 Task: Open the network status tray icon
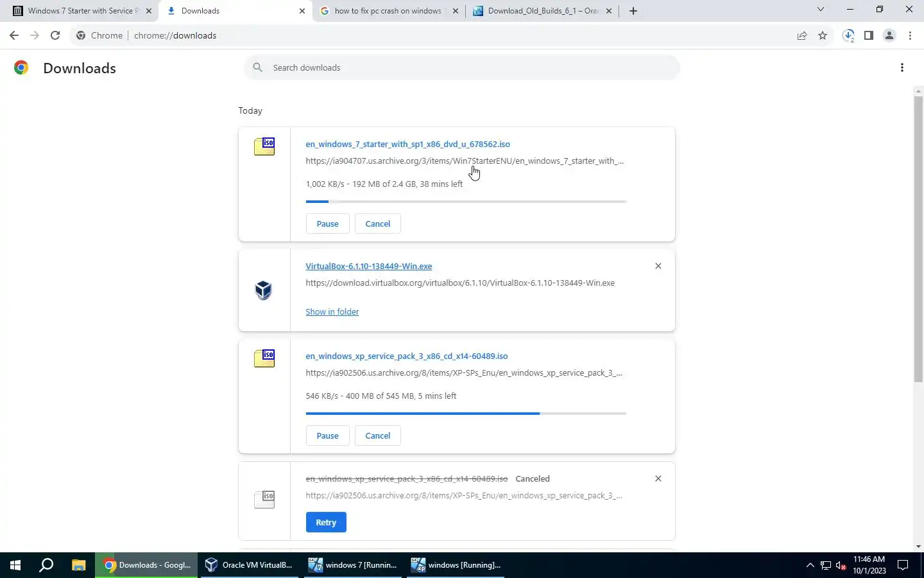(x=826, y=565)
